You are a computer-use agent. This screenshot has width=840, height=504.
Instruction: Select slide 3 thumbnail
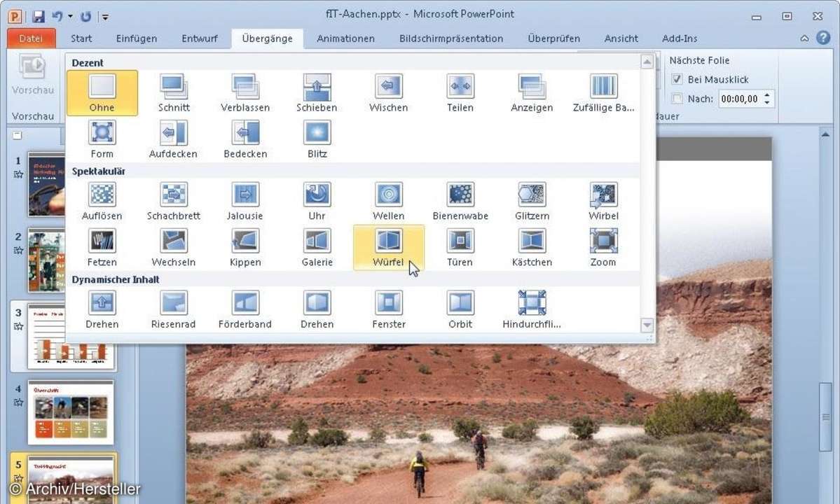(71, 337)
